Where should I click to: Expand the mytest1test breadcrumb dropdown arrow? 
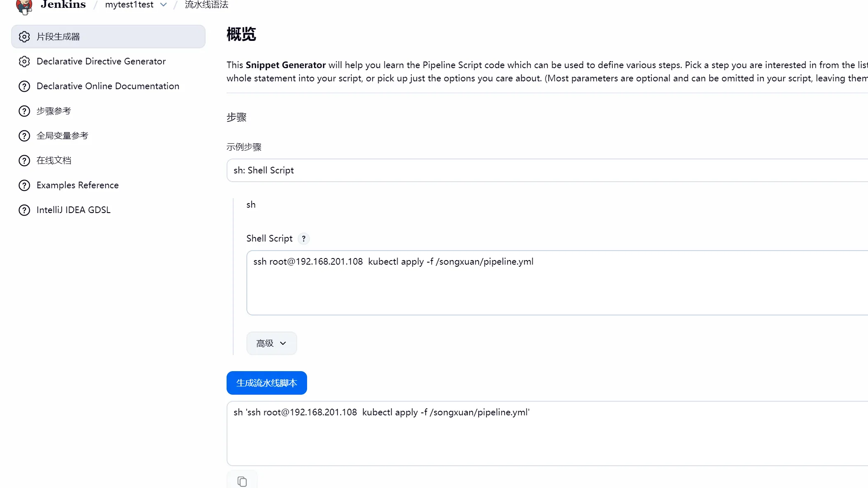pyautogui.click(x=163, y=5)
